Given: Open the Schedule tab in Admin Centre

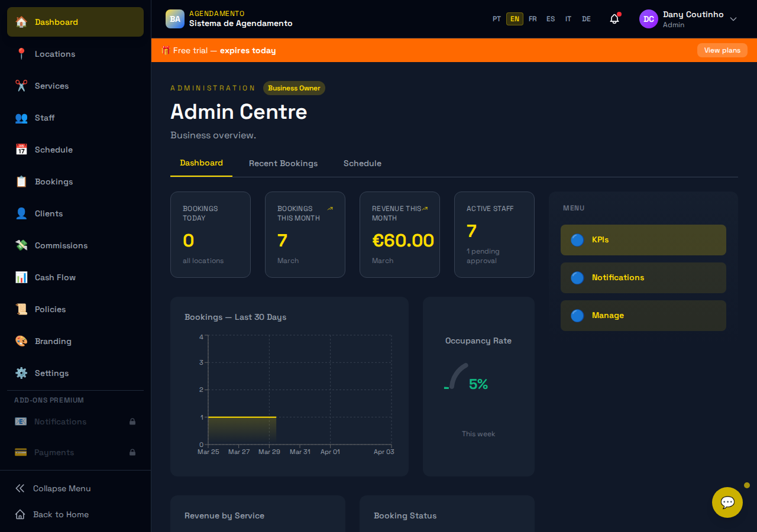Looking at the screenshot, I should [363, 163].
